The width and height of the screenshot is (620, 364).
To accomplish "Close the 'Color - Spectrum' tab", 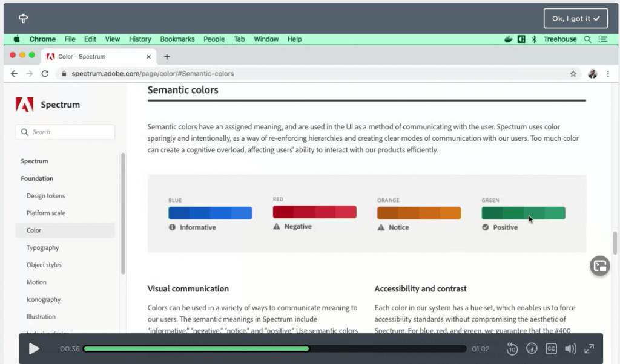I will 149,57.
